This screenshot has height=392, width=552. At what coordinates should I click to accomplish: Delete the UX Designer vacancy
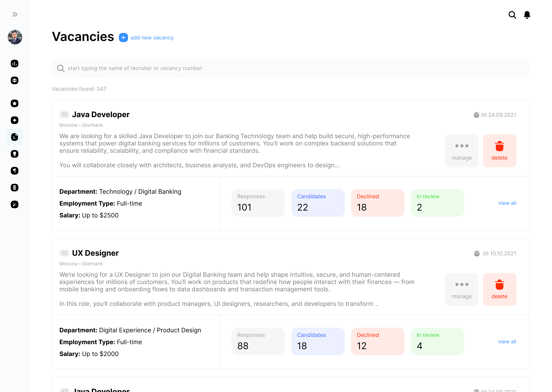coord(499,289)
